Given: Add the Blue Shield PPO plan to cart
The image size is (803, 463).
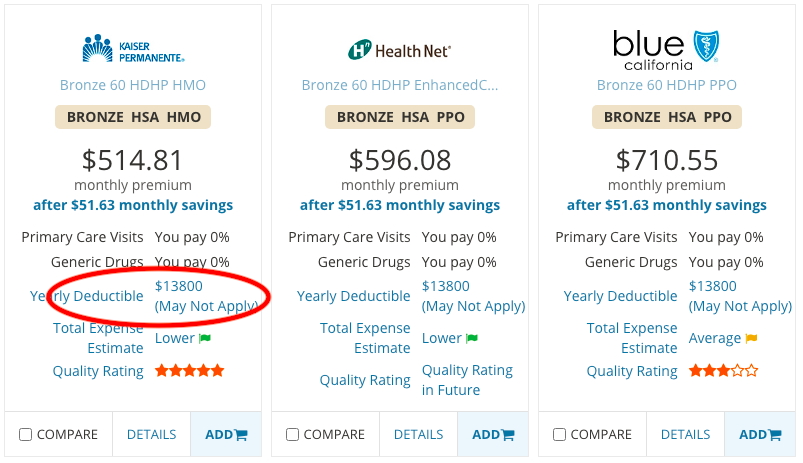Looking at the screenshot, I should [759, 435].
